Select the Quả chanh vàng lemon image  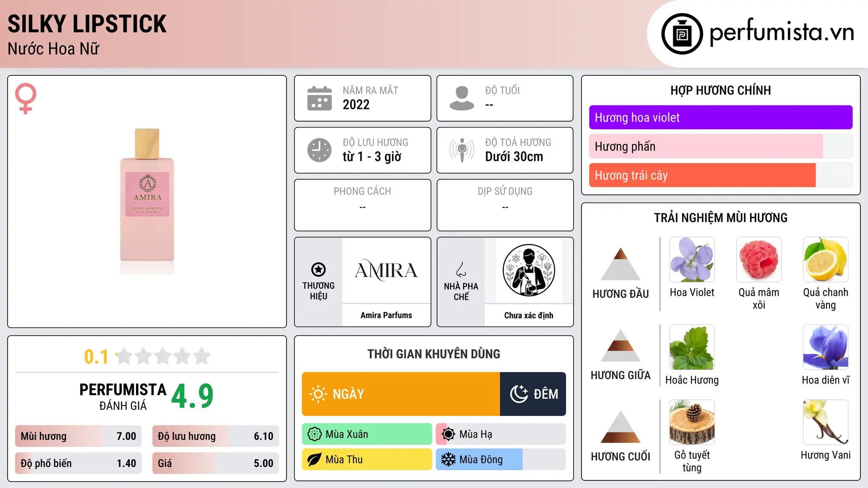coord(826,260)
